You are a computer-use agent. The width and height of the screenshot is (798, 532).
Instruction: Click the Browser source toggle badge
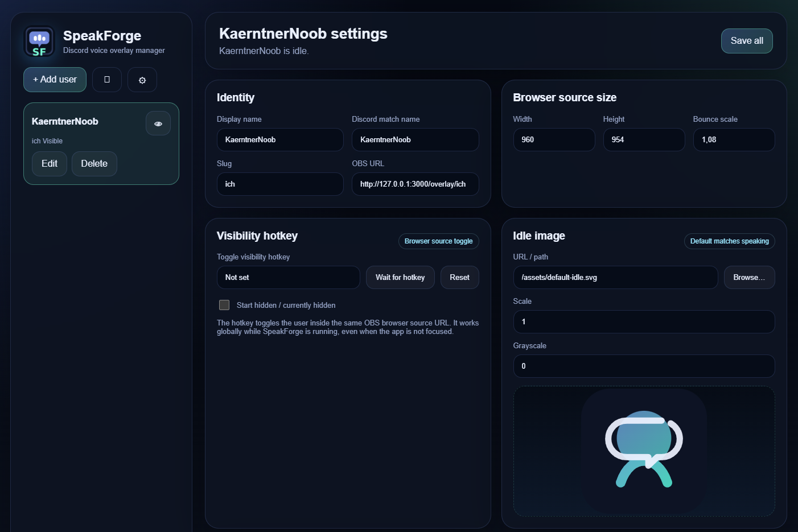[x=438, y=241]
